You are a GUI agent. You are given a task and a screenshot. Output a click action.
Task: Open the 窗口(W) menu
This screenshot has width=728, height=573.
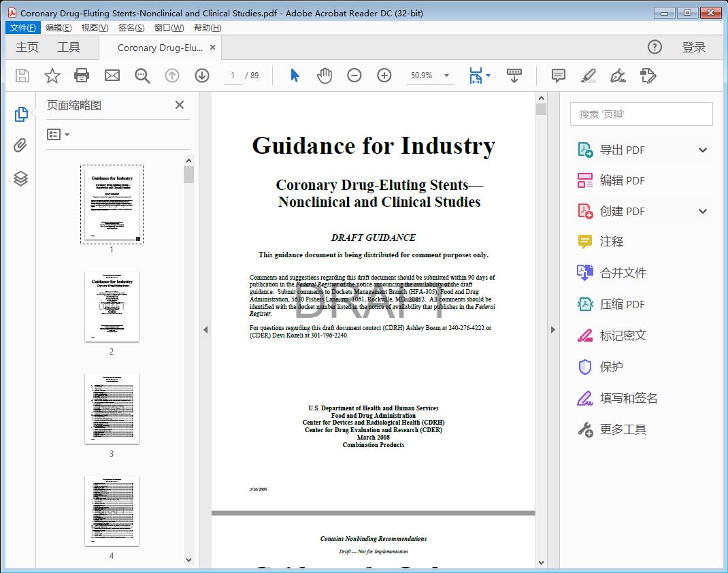169,28
